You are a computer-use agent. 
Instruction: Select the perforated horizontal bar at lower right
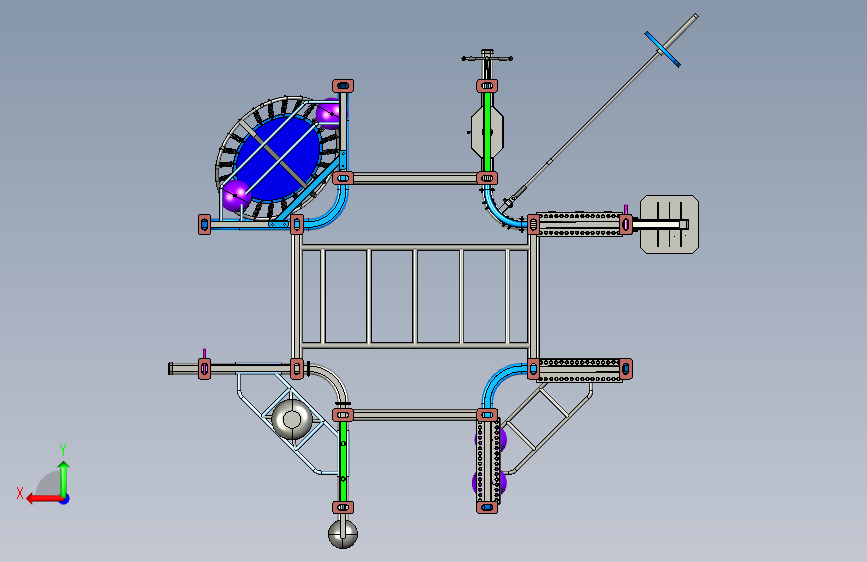click(579, 371)
